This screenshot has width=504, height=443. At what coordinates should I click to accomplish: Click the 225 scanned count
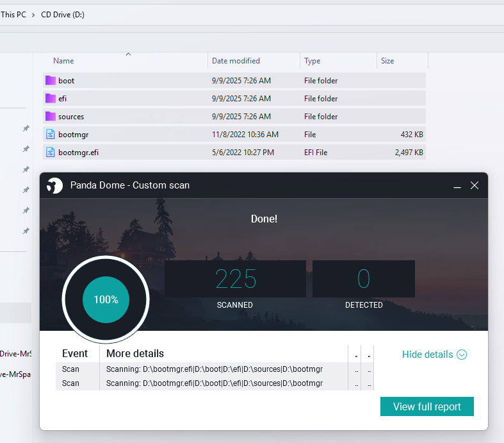point(236,279)
